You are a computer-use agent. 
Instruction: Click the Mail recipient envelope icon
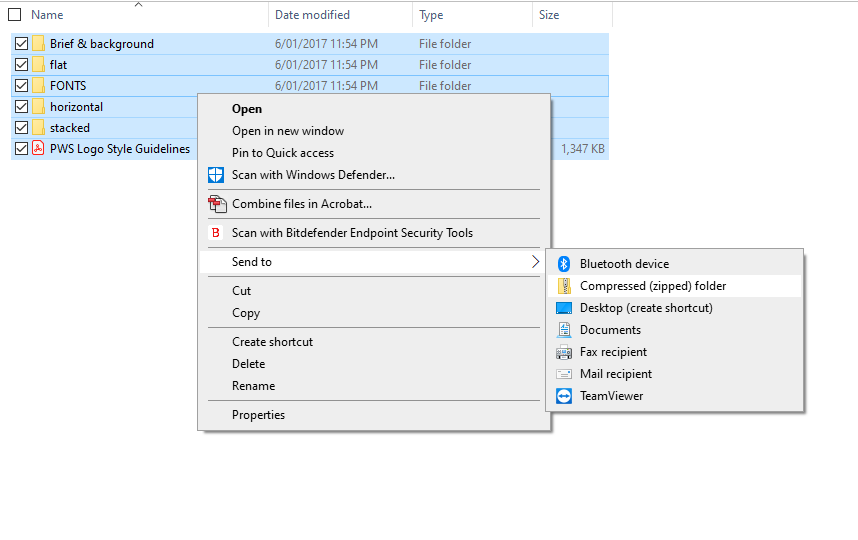564,374
